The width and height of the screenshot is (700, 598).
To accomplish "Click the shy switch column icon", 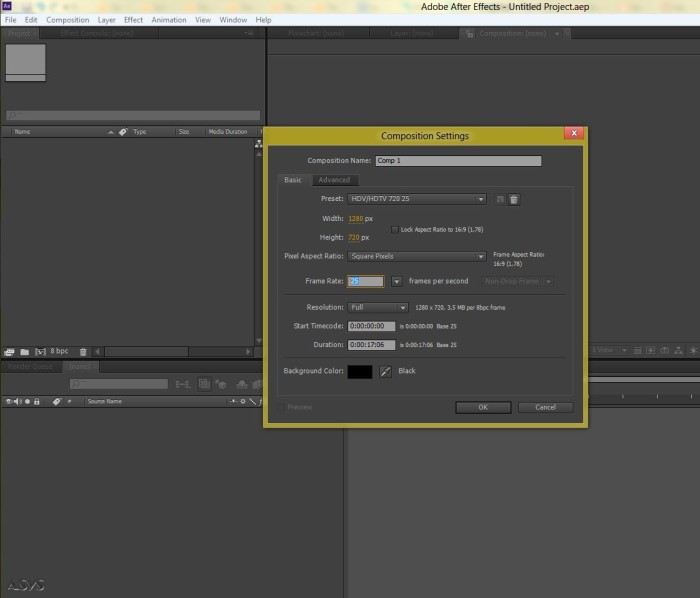I will click(233, 402).
